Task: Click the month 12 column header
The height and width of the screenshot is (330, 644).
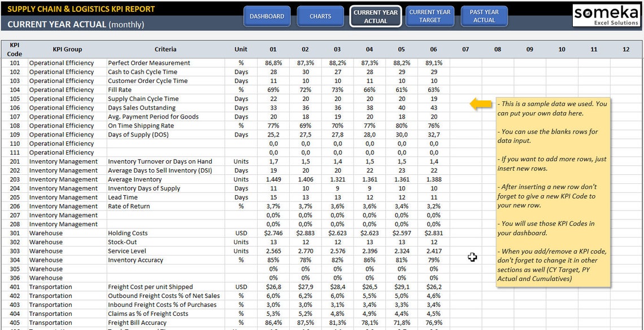Action: (626, 49)
